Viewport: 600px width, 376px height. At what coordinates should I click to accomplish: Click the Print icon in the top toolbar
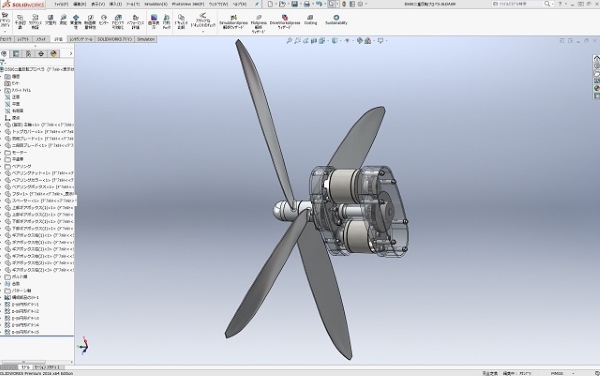pyautogui.click(x=307, y=4)
